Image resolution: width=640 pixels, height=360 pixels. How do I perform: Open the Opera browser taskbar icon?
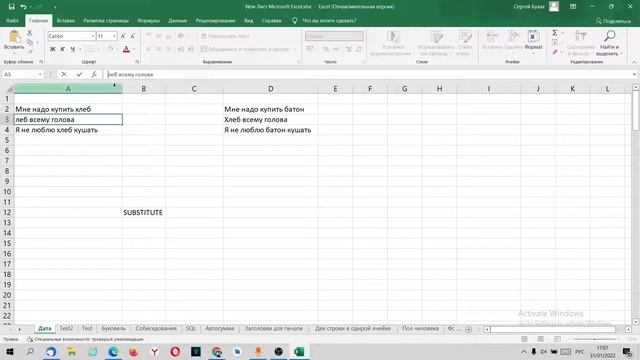click(x=175, y=351)
